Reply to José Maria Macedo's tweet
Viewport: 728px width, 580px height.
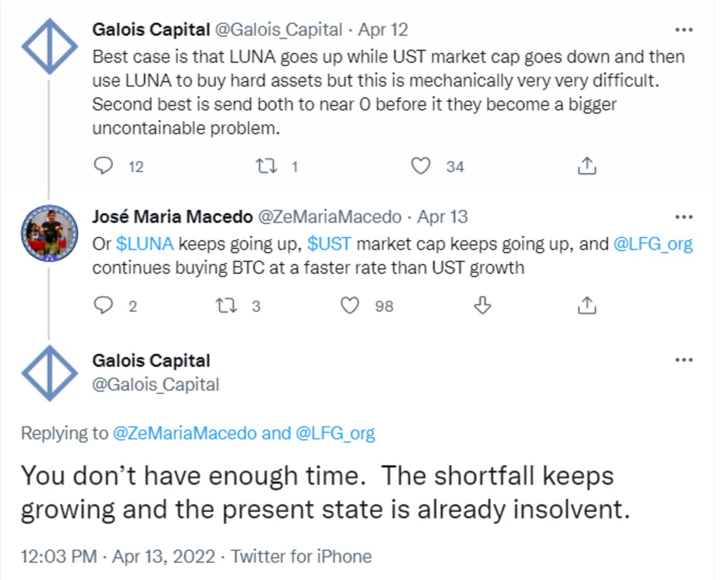103,305
